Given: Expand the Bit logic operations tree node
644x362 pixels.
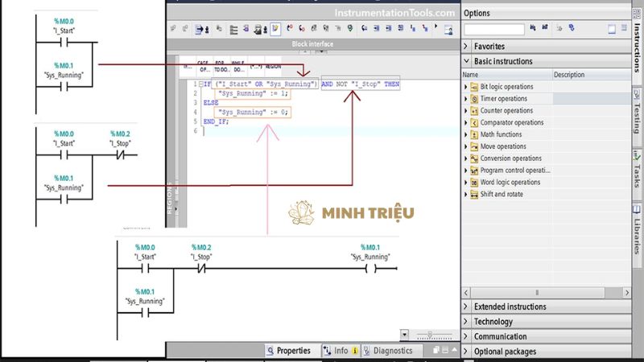Looking at the screenshot, I should click(x=465, y=87).
